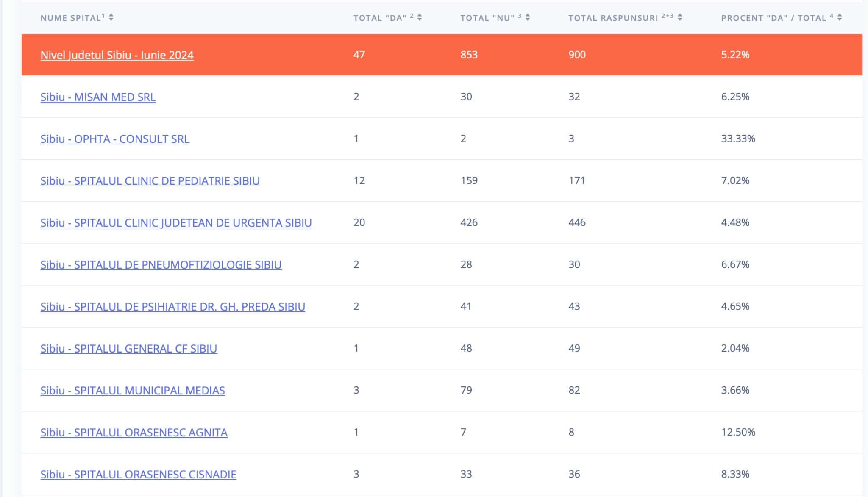Viewport: 868px width, 497px height.
Task: Sort by the PROCENT "DA" / TOTAL sort arrows
Action: point(840,17)
